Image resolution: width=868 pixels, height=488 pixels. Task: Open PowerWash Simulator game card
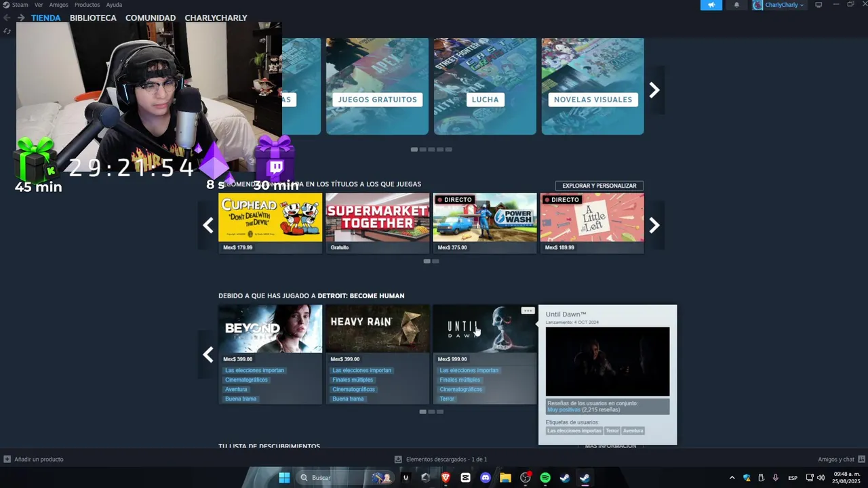click(485, 223)
